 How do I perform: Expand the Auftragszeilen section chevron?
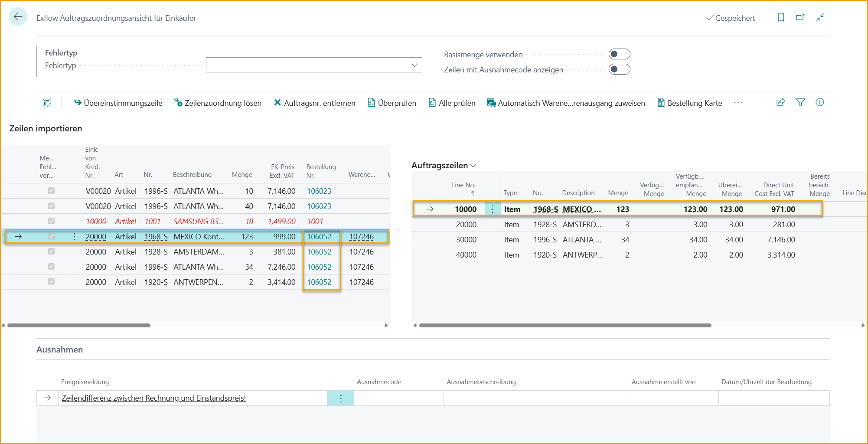click(473, 166)
